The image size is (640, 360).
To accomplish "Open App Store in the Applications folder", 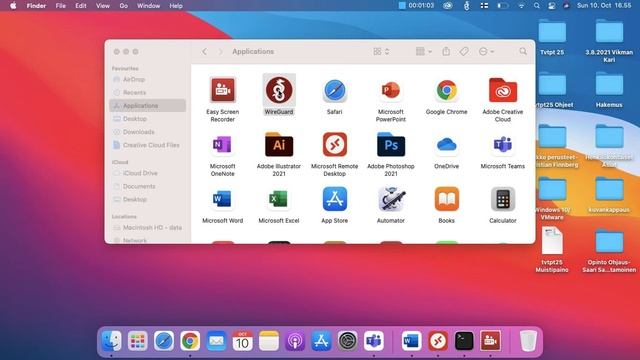I will tap(335, 199).
